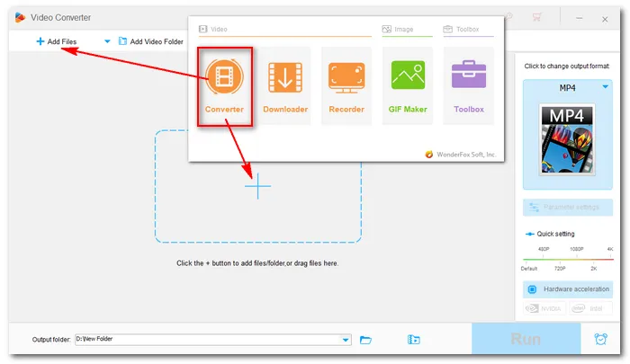Viewport: 630px width, 364px height.
Task: Select 2K on the quick setting scale
Action: point(594,269)
